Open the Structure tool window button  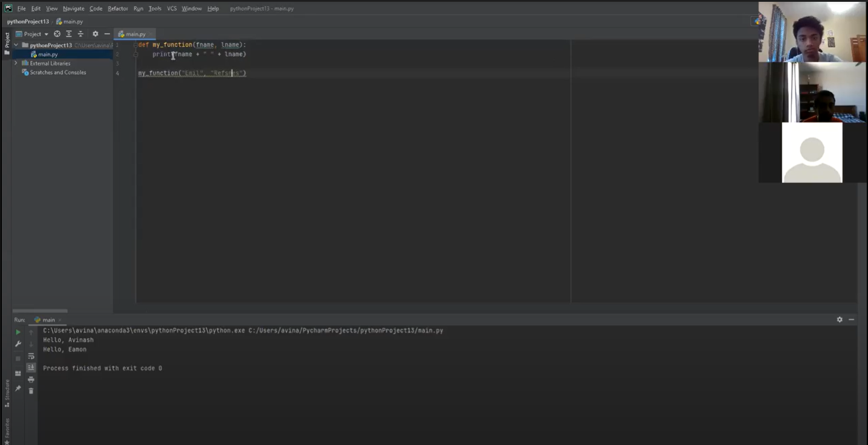click(7, 393)
